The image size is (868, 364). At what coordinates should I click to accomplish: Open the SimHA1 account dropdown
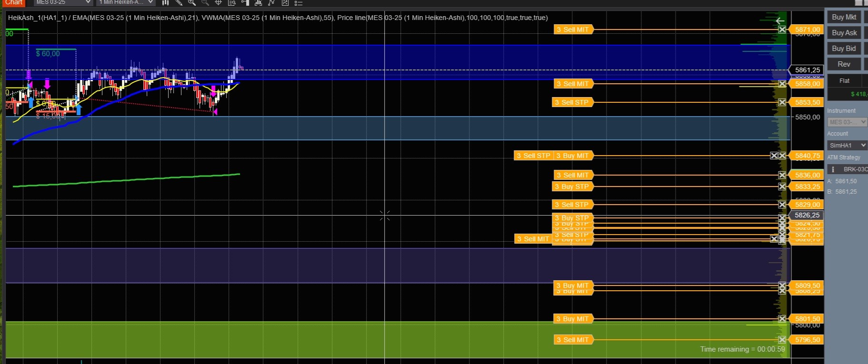847,145
